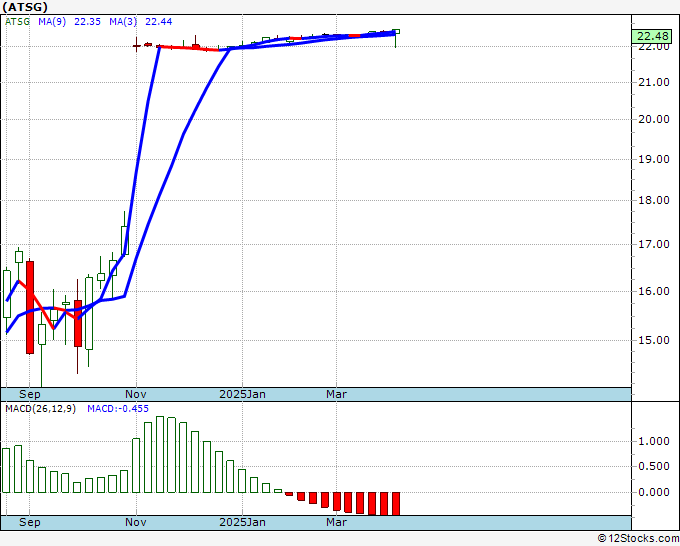Viewport: 680px width, 546px height.
Task: Click the Sep label on MACD axis
Action: [x=29, y=522]
